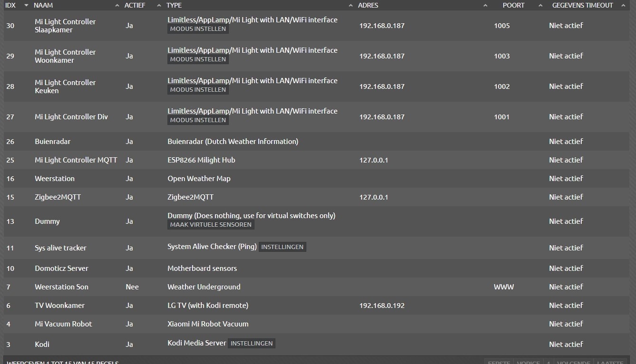Open INSTELLINGEN for Kodi Media Server
636x364 pixels.
coord(252,343)
